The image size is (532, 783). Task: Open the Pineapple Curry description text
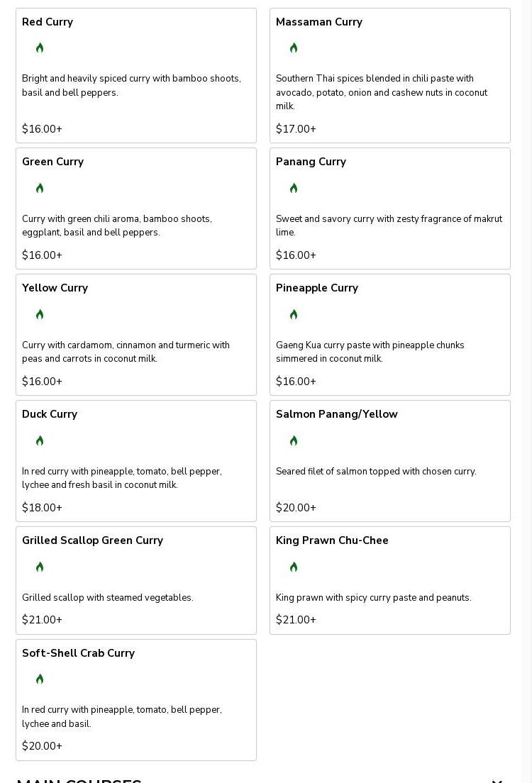(370, 352)
